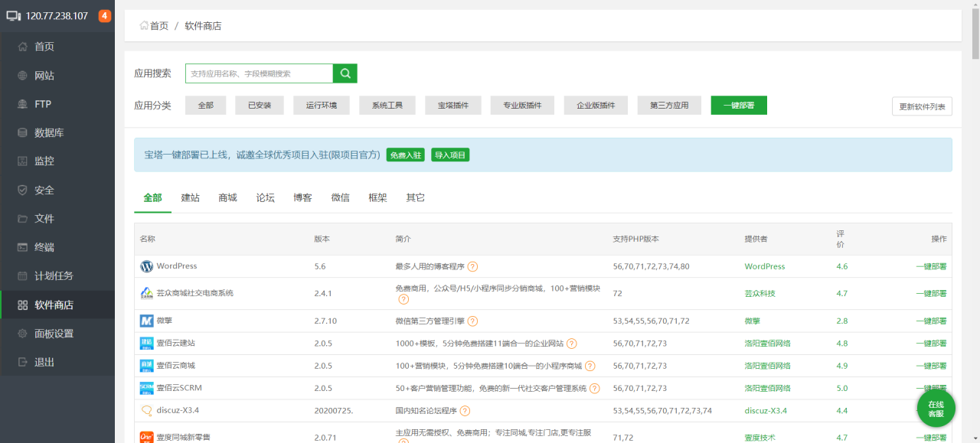Click 一键部署 link for WordPress row
Viewport: 980px width, 443px height.
(931, 267)
